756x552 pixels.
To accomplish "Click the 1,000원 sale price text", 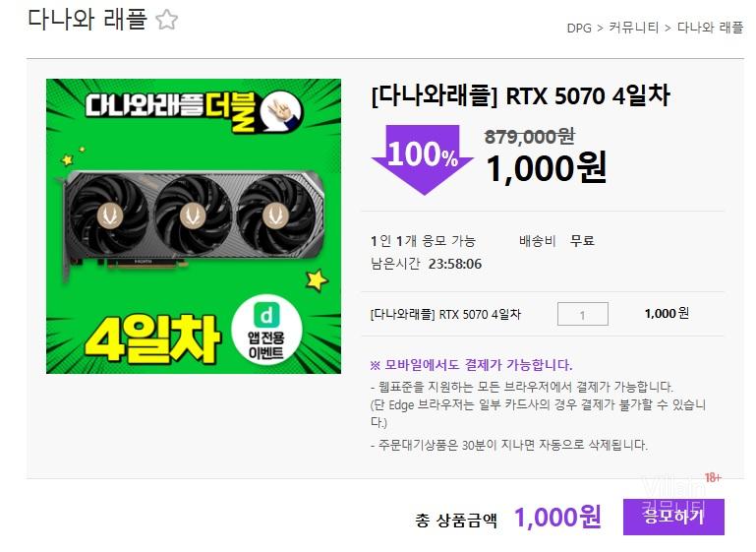I will click(x=547, y=168).
